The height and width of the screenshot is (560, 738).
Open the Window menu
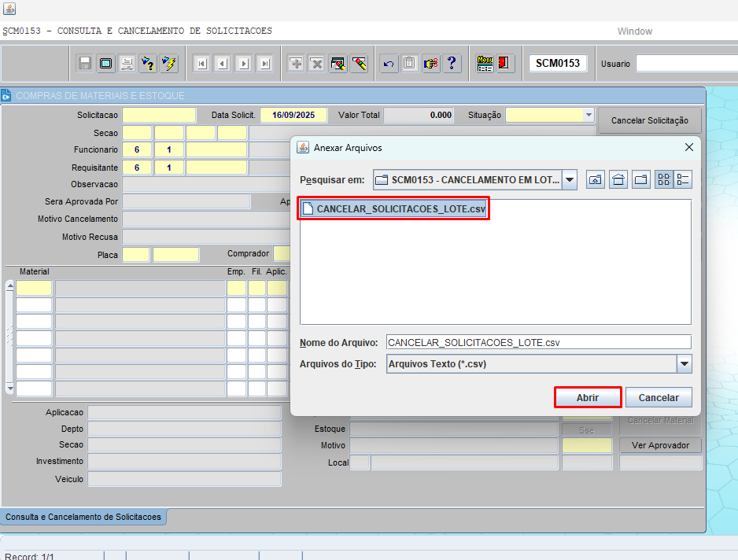pyautogui.click(x=634, y=31)
